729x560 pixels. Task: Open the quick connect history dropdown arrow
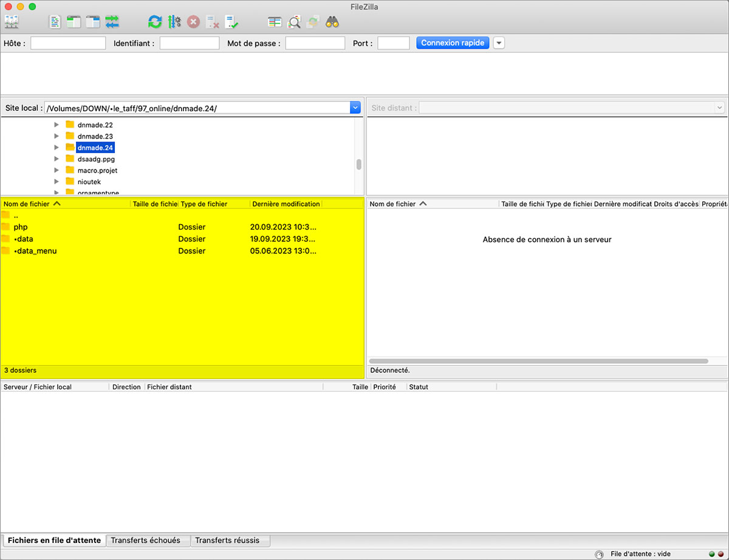pos(499,43)
